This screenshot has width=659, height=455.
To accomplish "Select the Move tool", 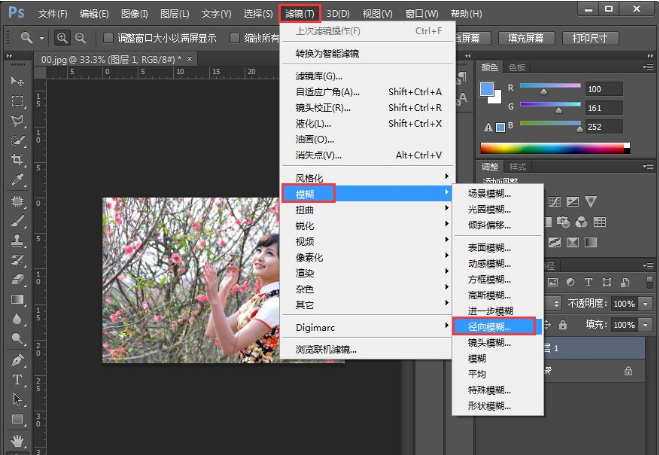I will click(x=17, y=80).
